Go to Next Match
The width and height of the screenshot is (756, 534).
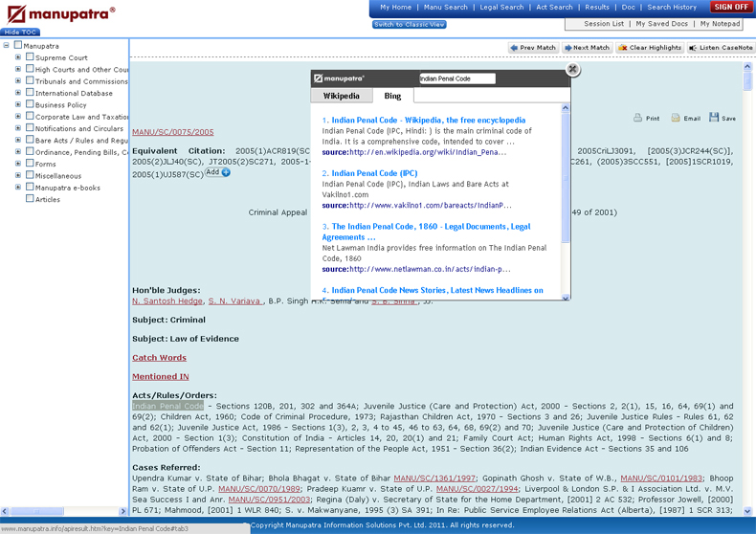pos(587,48)
